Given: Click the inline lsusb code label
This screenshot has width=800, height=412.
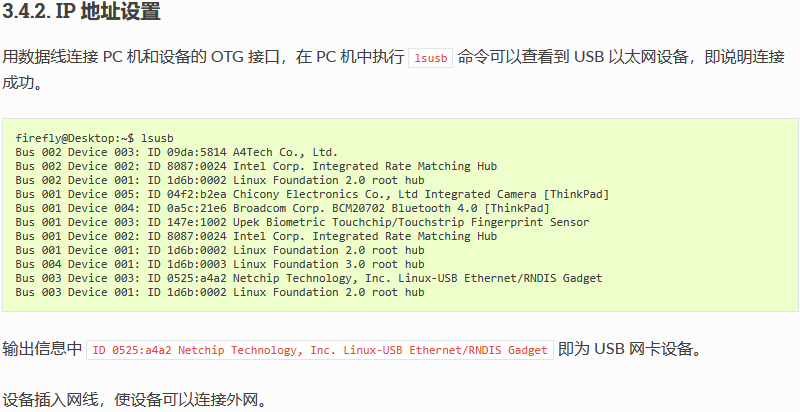Looking at the screenshot, I should click(431, 58).
